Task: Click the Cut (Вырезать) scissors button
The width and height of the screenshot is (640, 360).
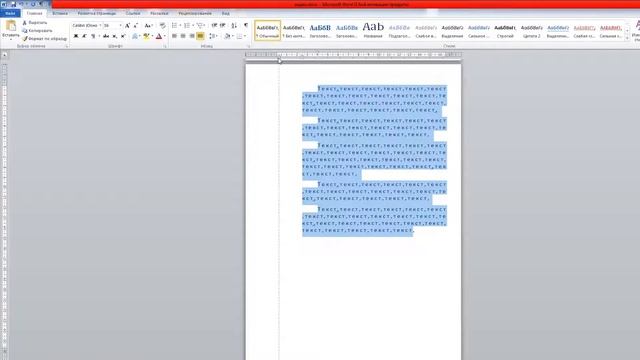Action: point(35,23)
